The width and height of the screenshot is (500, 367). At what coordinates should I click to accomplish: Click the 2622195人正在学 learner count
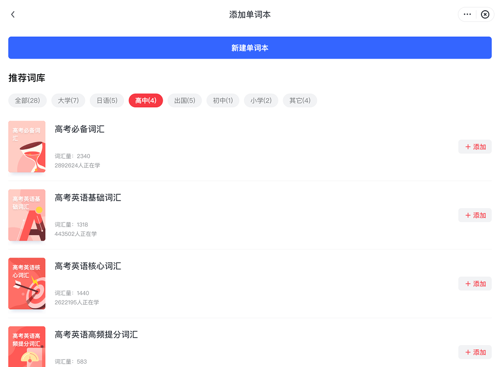77,302
